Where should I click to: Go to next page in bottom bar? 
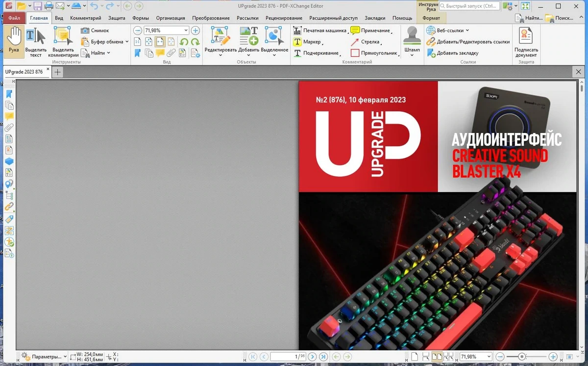pyautogui.click(x=311, y=357)
